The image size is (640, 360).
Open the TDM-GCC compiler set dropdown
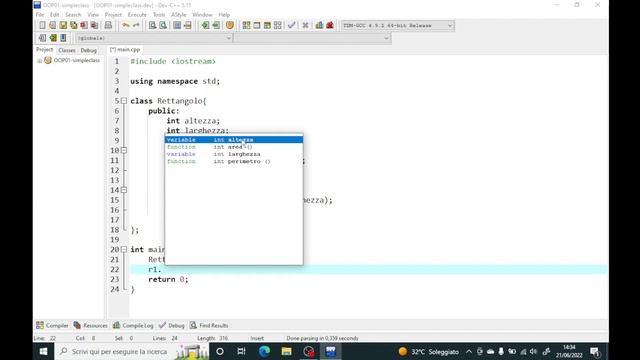[398, 25]
